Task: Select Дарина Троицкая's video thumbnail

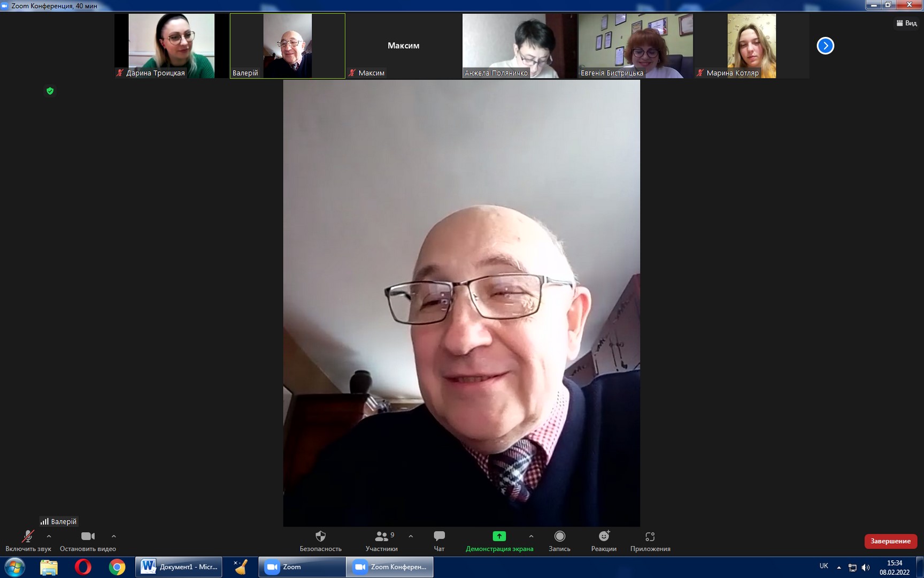Action: 171,46
